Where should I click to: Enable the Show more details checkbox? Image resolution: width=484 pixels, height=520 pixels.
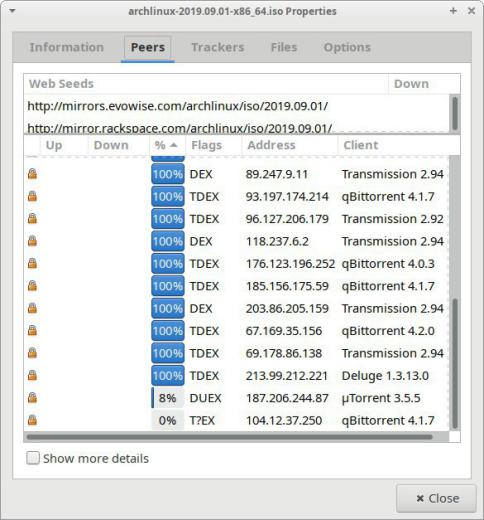click(x=33, y=458)
